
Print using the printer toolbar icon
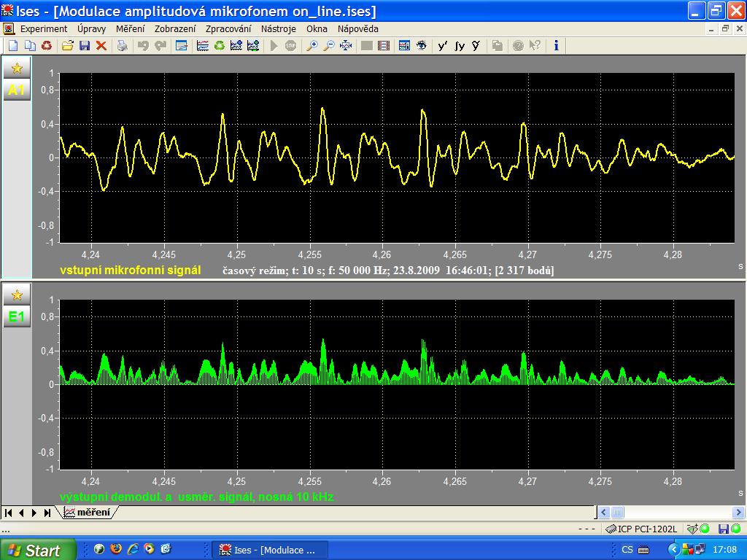[x=123, y=46]
